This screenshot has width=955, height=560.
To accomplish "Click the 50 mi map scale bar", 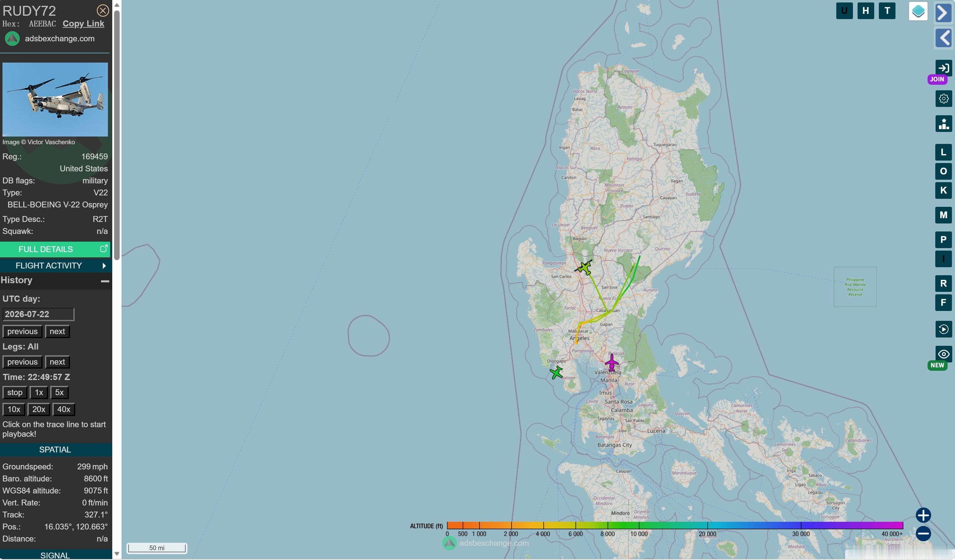I will click(x=157, y=548).
